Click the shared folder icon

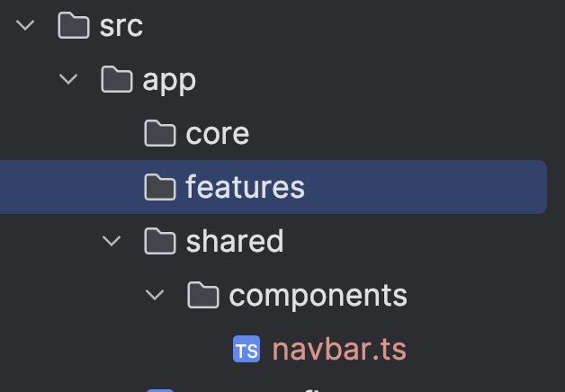(160, 241)
